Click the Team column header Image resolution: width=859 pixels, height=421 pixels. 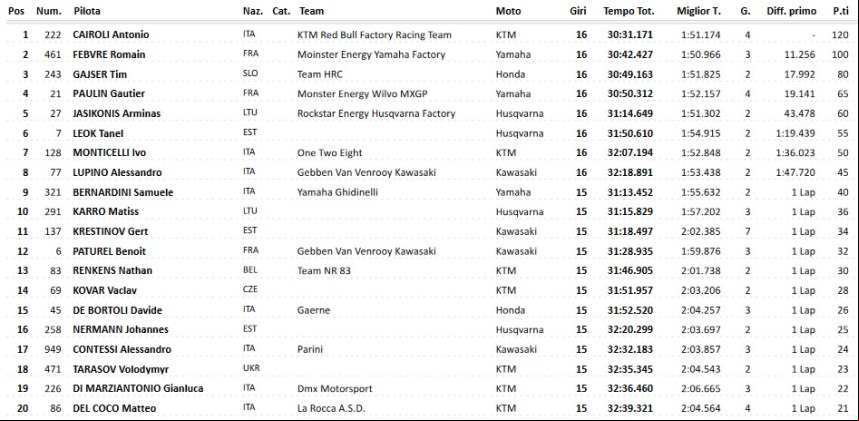tap(311, 11)
